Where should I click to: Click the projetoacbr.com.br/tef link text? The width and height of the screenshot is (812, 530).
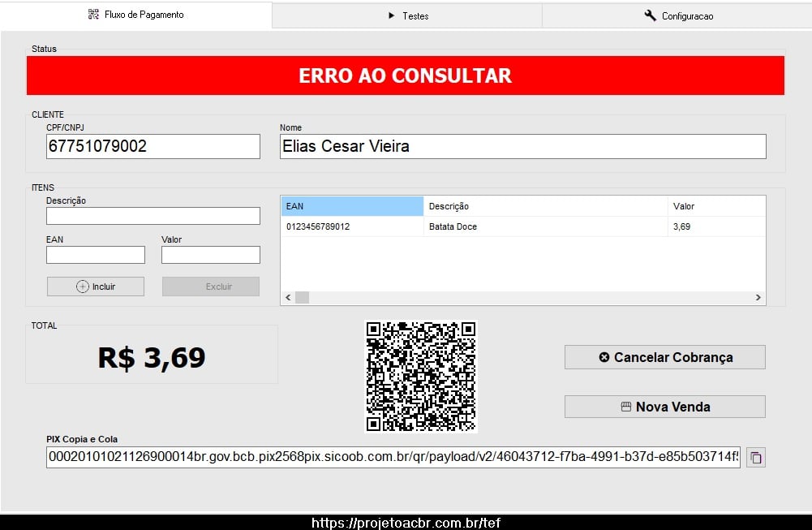[406, 523]
